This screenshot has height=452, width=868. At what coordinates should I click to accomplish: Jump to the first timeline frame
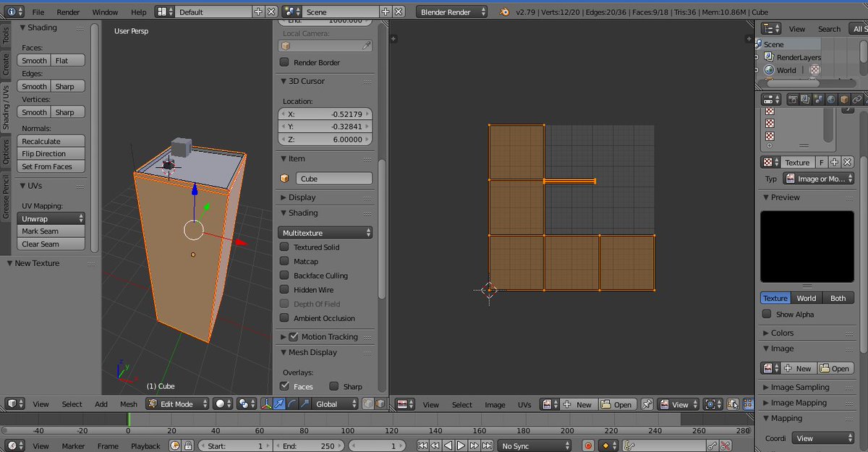[422, 445]
